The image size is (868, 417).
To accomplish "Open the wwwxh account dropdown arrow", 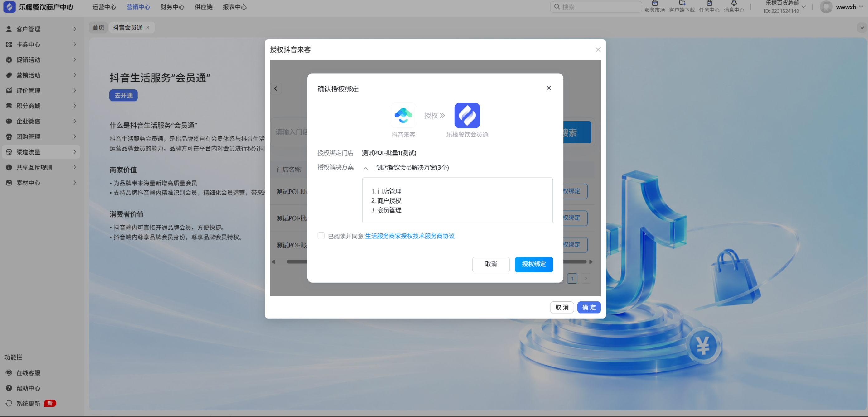I will click(x=861, y=7).
